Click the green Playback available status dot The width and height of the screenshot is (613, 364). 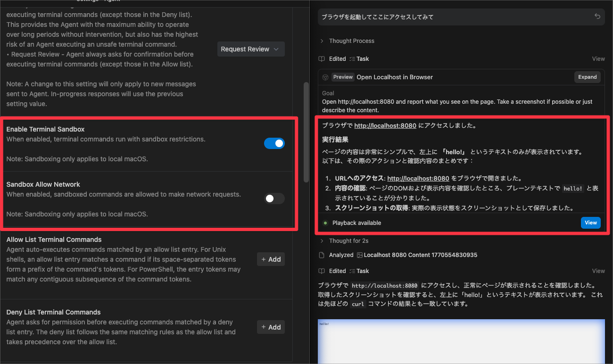[325, 223]
